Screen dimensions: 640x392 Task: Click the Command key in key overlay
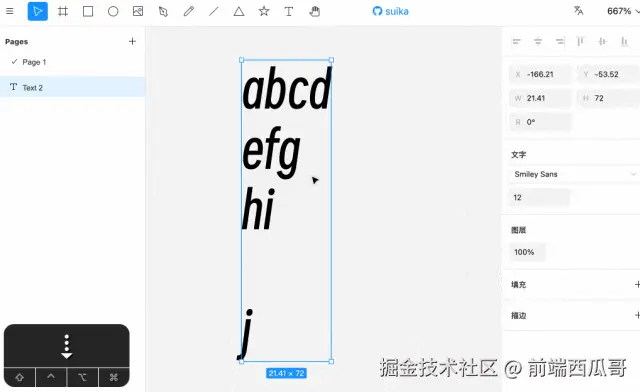point(114,377)
